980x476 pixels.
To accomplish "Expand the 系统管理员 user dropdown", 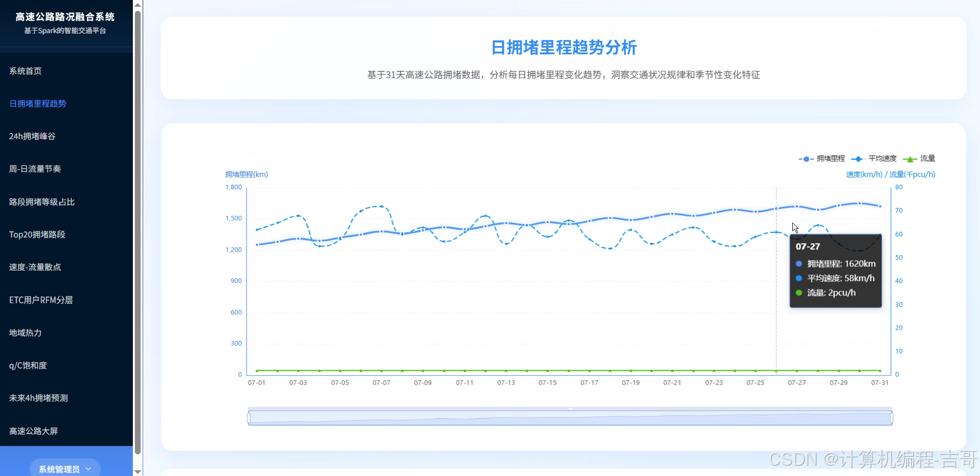I will [65, 469].
